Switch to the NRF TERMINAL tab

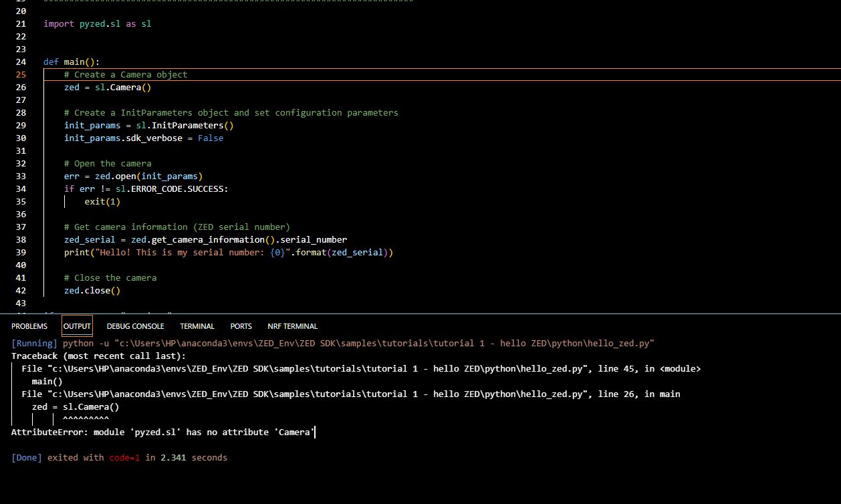(x=292, y=326)
